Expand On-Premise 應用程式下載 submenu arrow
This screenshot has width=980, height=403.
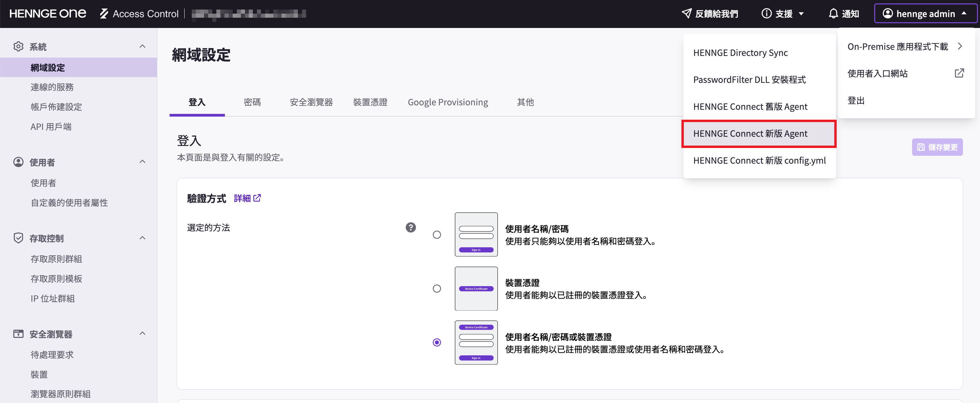tap(960, 46)
